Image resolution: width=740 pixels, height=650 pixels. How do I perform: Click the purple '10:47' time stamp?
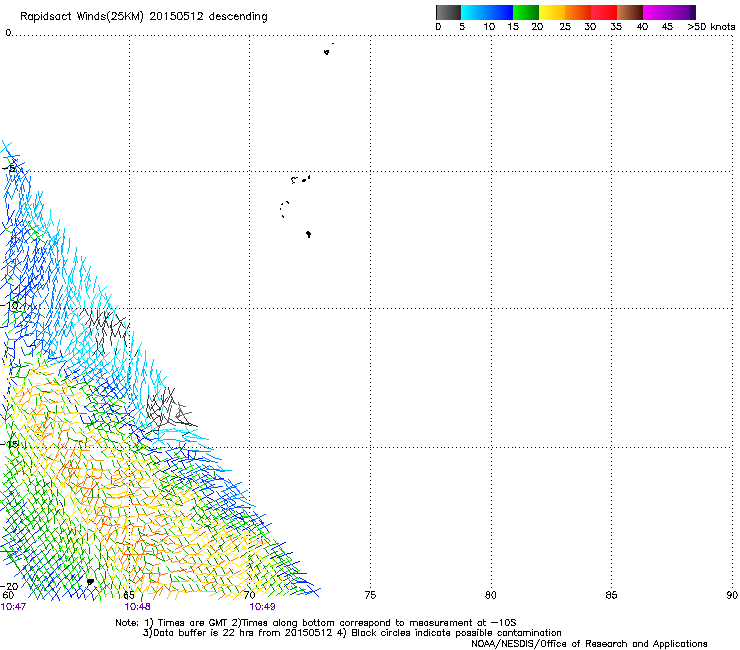13,607
